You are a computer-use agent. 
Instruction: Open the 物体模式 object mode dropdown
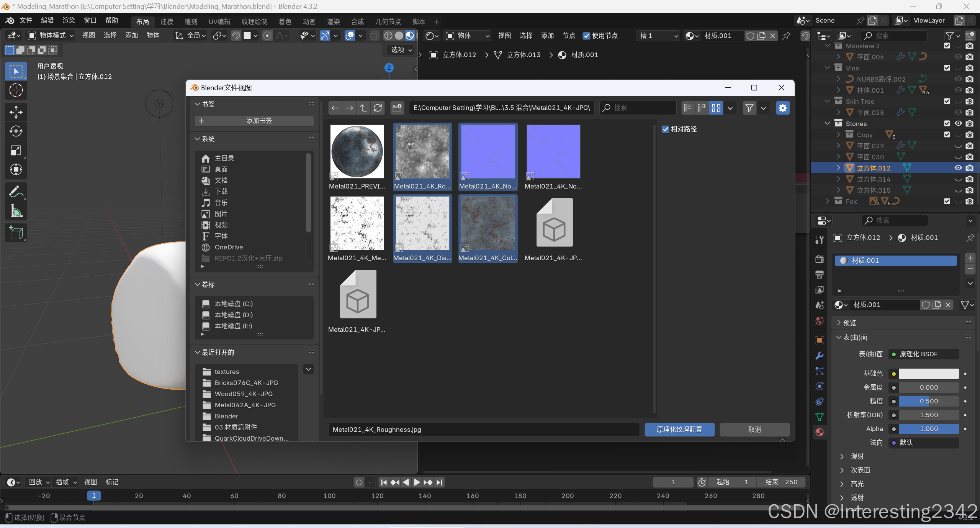point(51,36)
